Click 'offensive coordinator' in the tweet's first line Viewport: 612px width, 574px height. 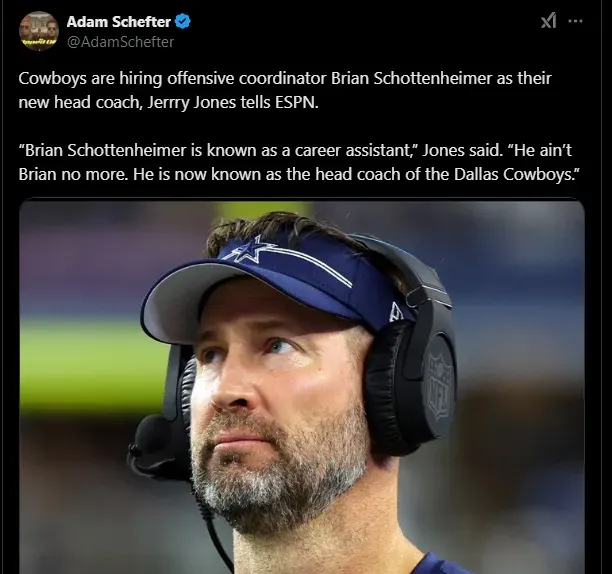click(247, 78)
